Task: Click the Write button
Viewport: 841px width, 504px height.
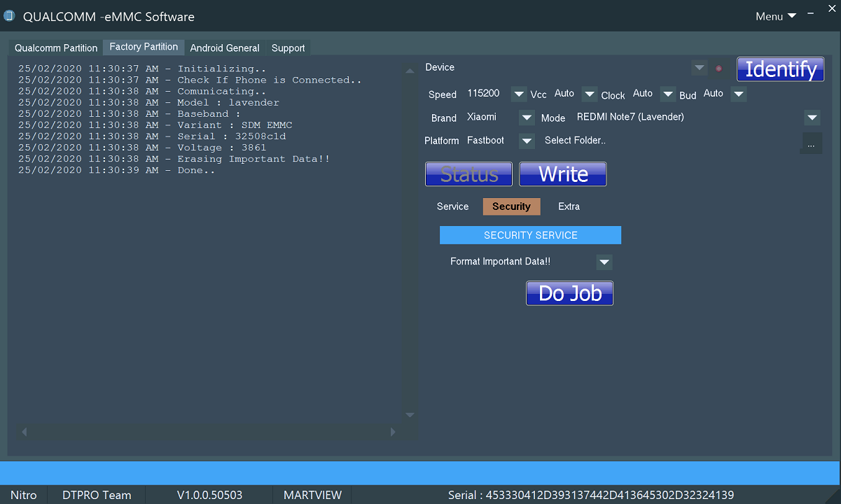Action: (x=563, y=174)
